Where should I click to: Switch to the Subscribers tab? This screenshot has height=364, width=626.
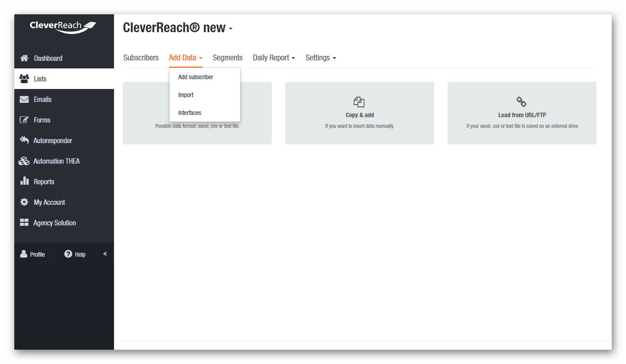pos(141,58)
